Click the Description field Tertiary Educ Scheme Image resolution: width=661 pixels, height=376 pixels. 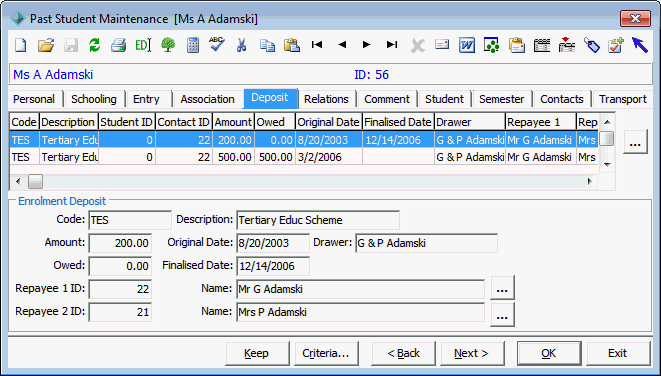point(318,220)
